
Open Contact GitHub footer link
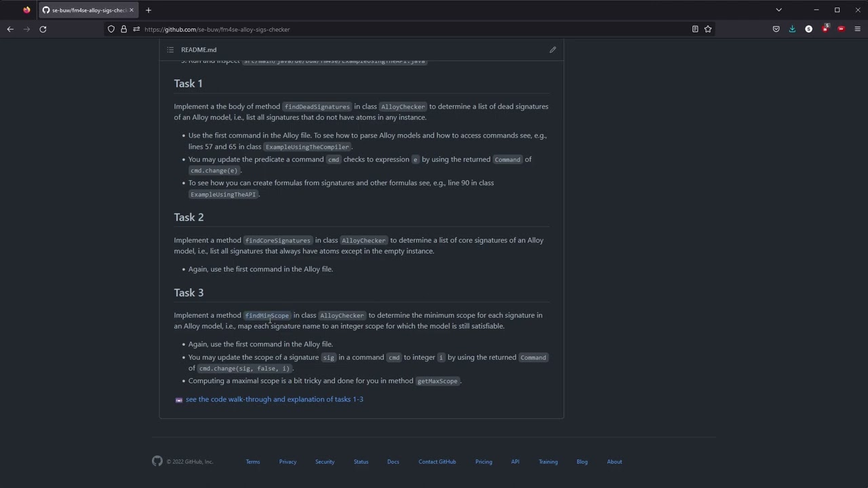click(x=437, y=462)
